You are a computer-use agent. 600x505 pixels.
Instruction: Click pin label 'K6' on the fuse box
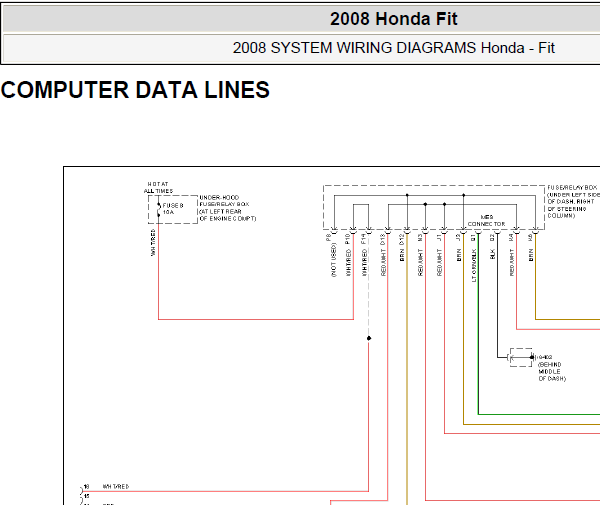click(x=530, y=238)
